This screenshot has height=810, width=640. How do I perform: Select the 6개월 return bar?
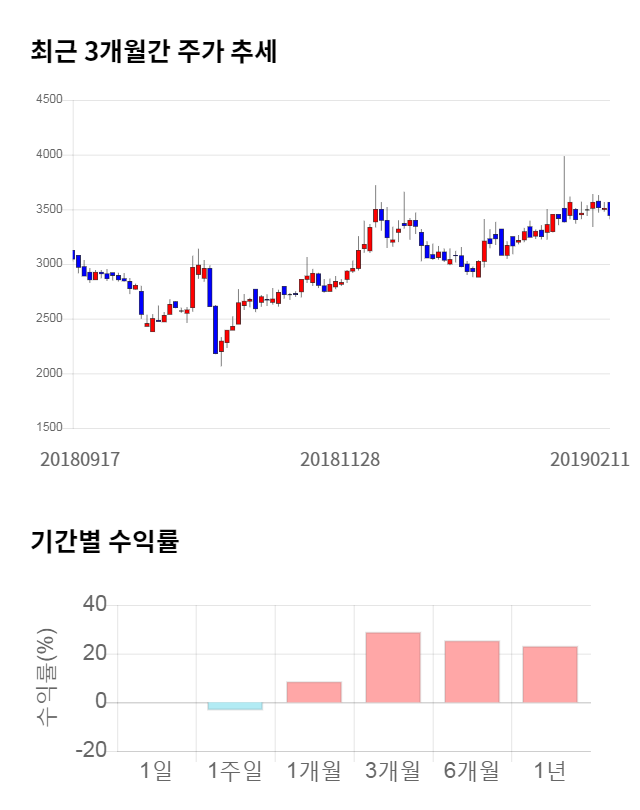pos(472,671)
